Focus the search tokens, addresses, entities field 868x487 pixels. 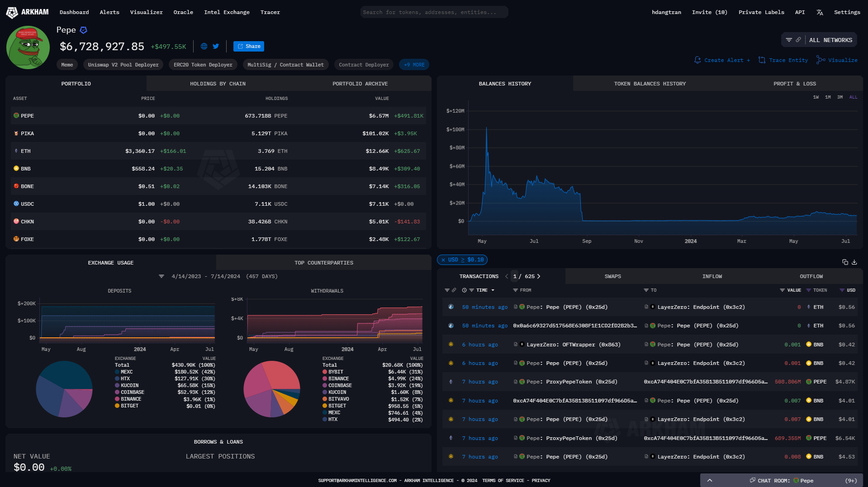click(434, 12)
